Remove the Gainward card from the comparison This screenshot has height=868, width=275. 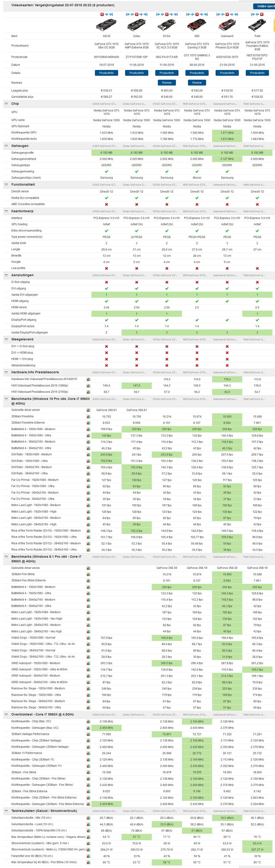[227, 14]
